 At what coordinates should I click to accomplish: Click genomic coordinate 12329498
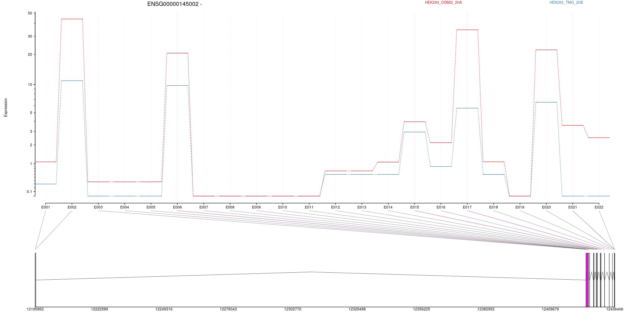[x=357, y=309]
